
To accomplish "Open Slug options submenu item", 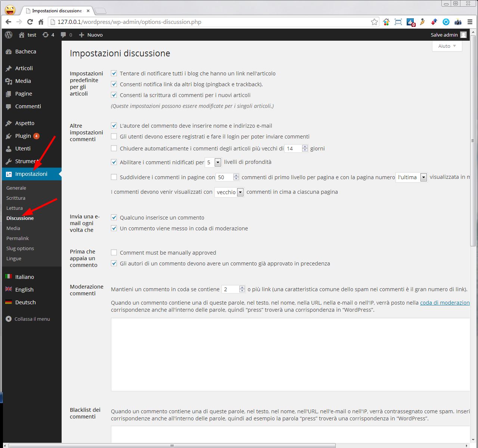I will point(20,249).
